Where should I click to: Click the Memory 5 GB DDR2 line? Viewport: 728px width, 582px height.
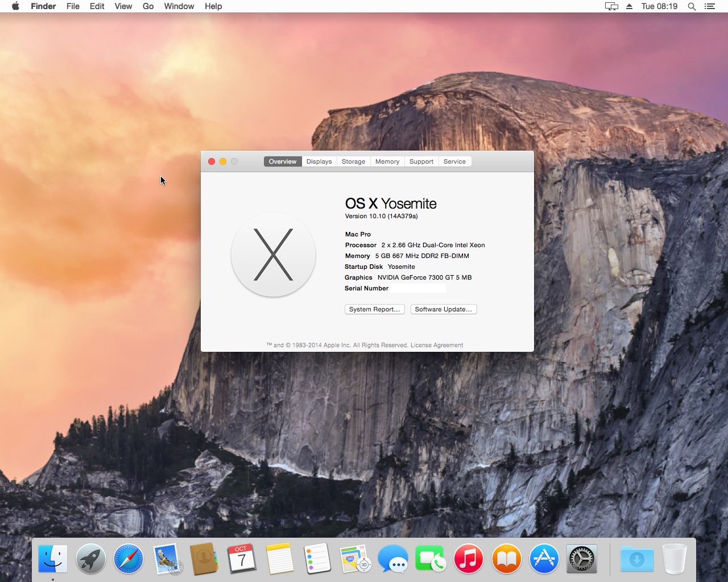[407, 256]
